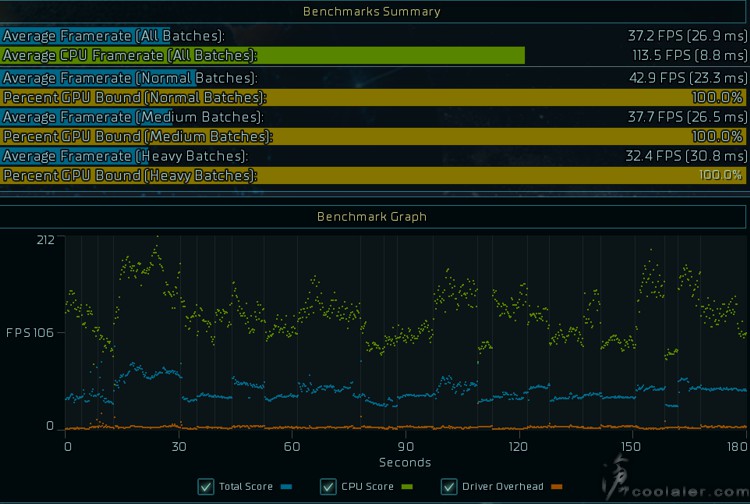Click the Benchmark Graph header
The height and width of the screenshot is (504, 750).
pyautogui.click(x=372, y=217)
